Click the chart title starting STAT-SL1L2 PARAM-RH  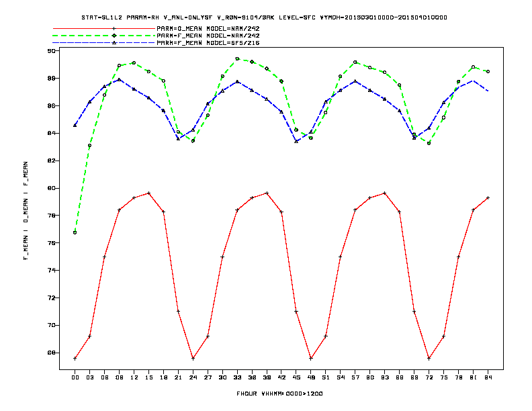(x=264, y=17)
